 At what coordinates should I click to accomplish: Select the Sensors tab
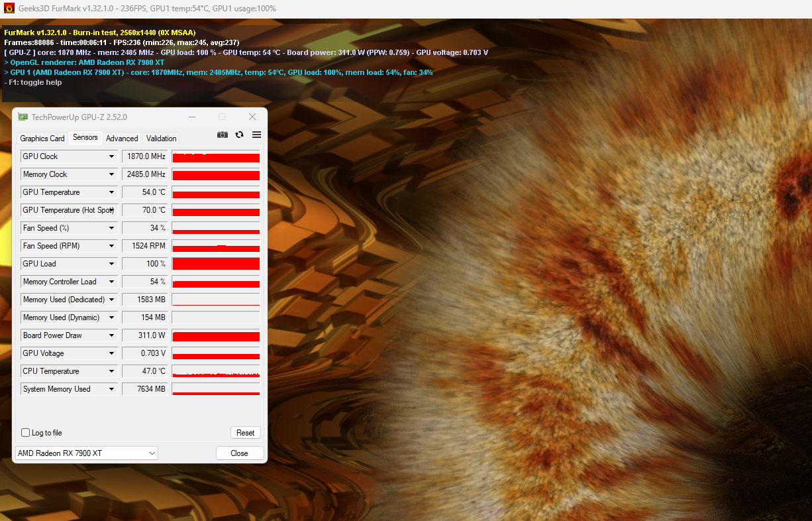click(x=85, y=137)
